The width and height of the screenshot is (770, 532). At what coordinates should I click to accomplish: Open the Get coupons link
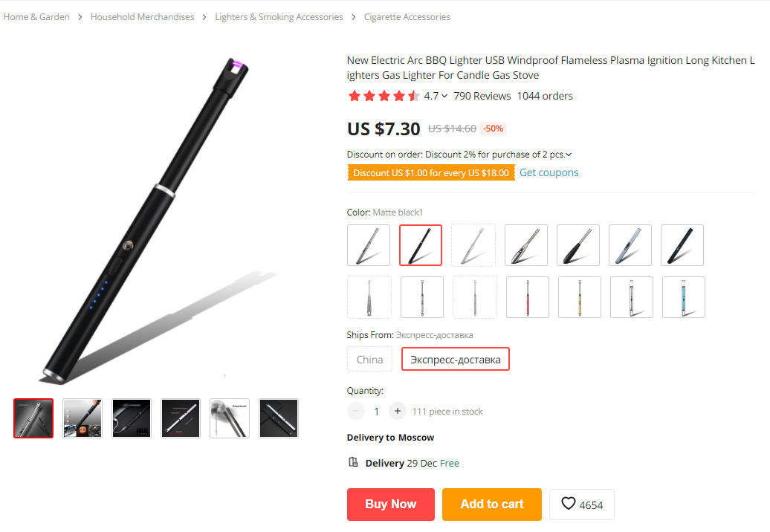549,172
